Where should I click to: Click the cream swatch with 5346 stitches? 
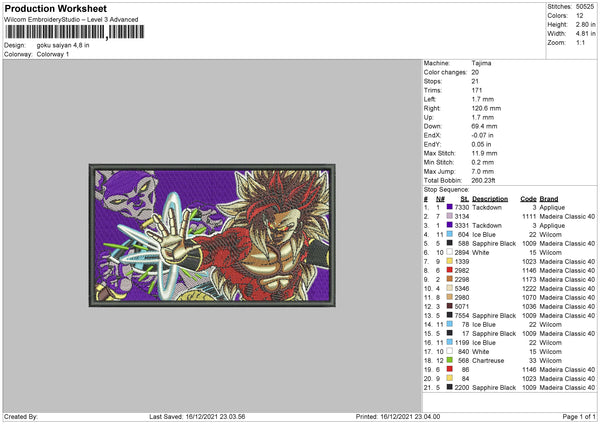pos(450,288)
